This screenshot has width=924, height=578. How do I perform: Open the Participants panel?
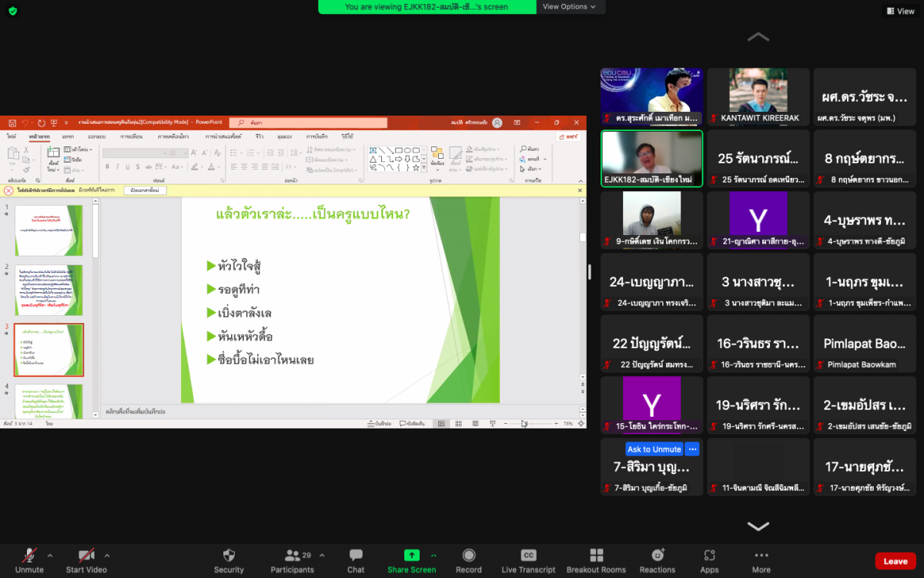(292, 556)
